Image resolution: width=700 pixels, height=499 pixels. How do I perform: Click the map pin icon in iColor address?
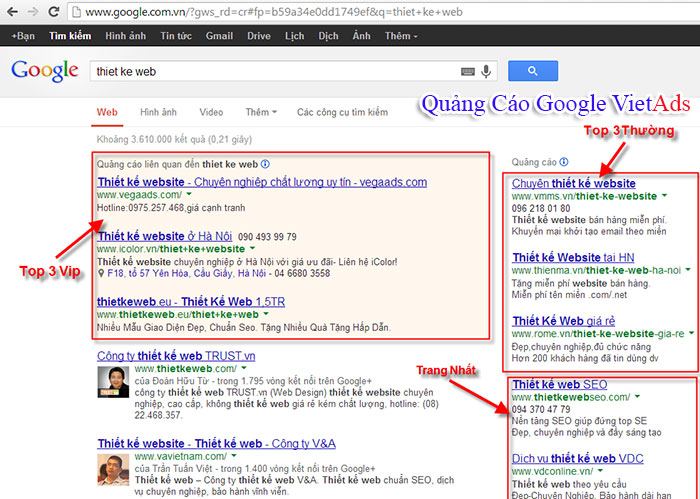[101, 273]
